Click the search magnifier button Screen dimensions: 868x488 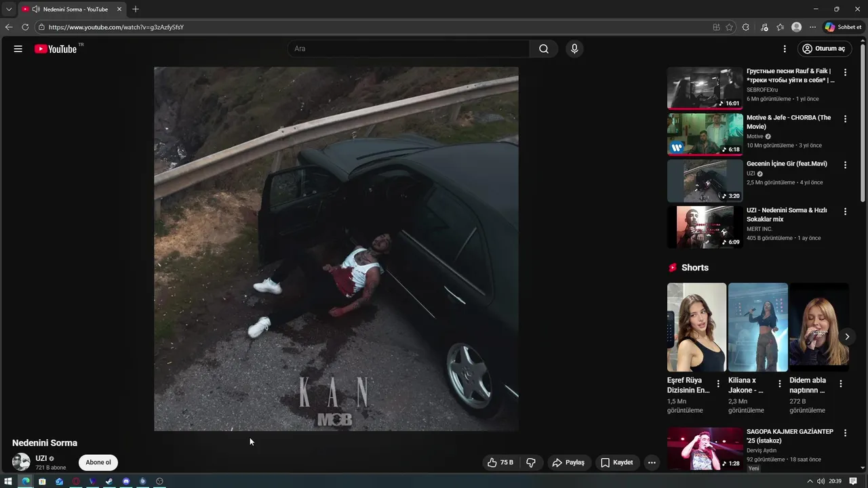tap(544, 49)
